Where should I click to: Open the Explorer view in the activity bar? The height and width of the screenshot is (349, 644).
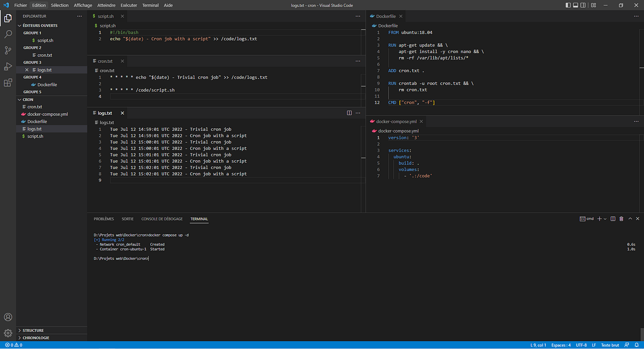(x=8, y=18)
